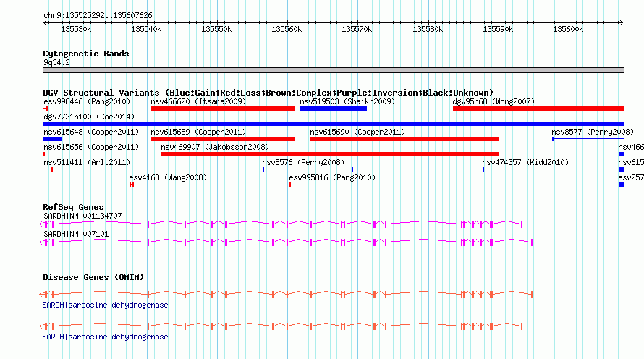Click the first SARDH|sarcosine dehydrogenase link
The image size is (644, 359).
pyautogui.click(x=105, y=305)
